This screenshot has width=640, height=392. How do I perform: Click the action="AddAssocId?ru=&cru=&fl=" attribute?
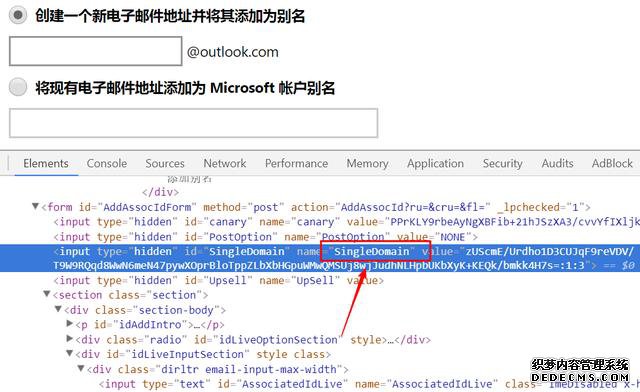pos(391,207)
